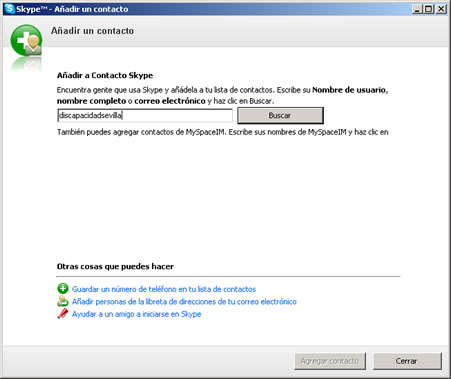Click the Buscar button
Screen dimensions: 451x379
click(x=280, y=115)
